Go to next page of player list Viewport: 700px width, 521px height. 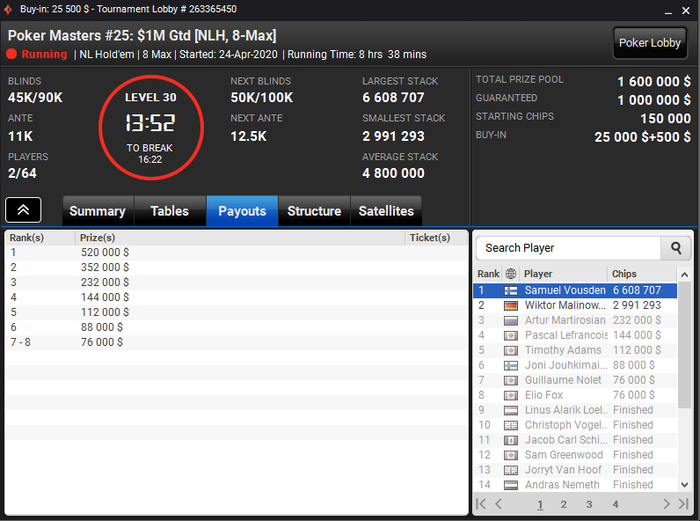pyautogui.click(x=666, y=504)
